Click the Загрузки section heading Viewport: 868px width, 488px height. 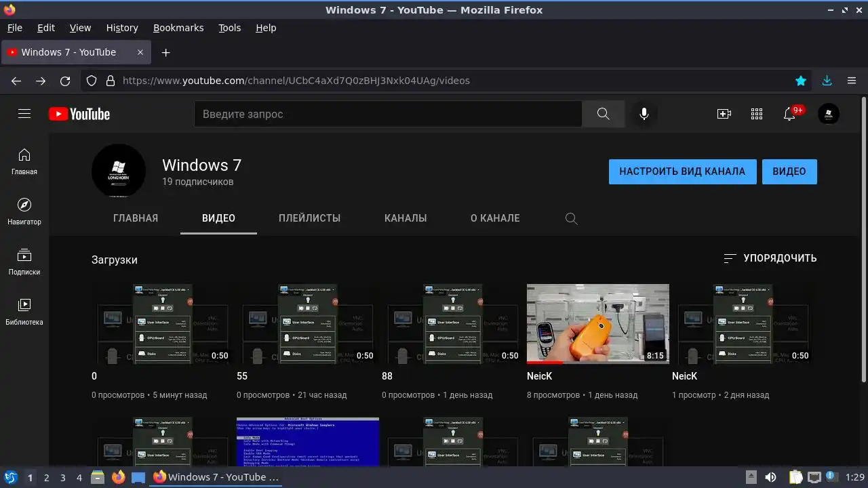click(x=115, y=260)
